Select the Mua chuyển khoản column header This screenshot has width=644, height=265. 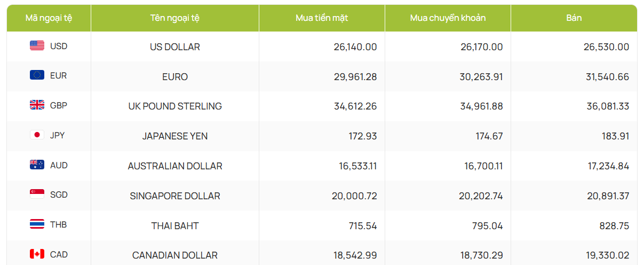[448, 18]
